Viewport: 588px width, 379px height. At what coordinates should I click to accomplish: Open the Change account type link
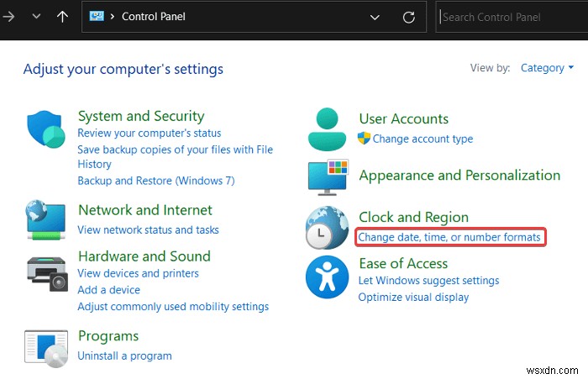pyautogui.click(x=423, y=139)
